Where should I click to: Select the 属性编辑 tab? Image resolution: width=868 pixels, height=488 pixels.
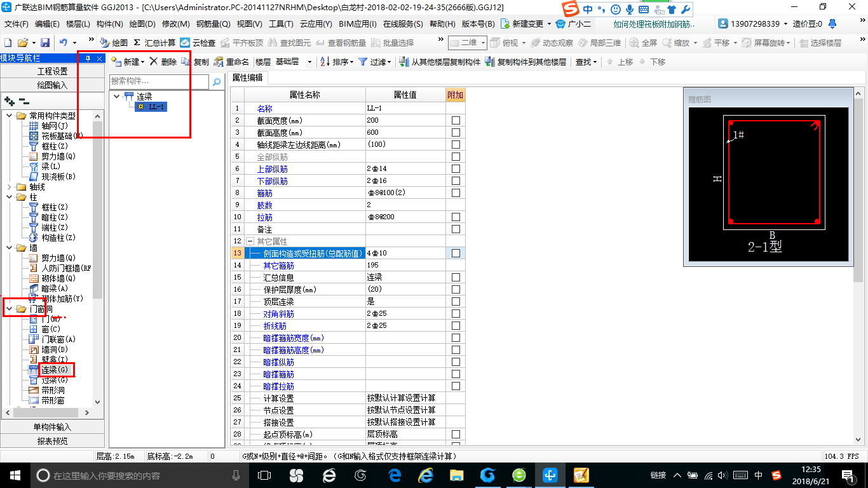248,78
